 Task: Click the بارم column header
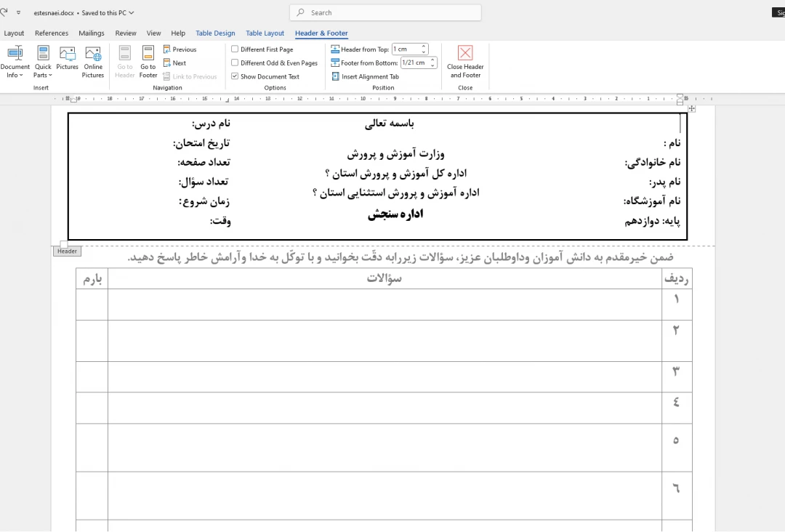[92, 279]
